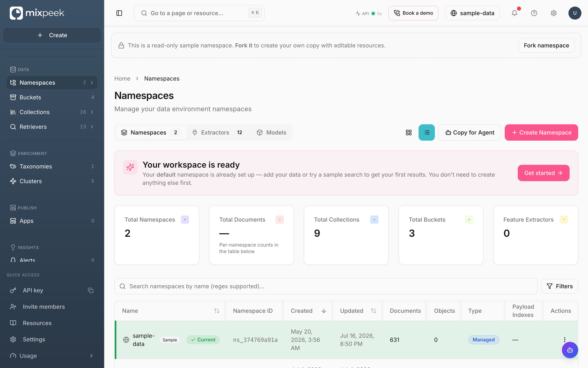Open the top-bar settings gear

[x=553, y=13]
